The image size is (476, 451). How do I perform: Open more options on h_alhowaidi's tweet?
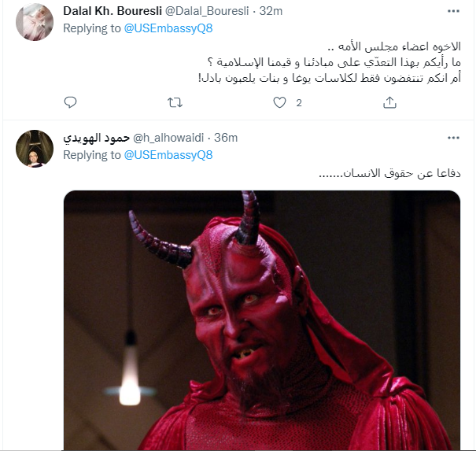point(453,138)
